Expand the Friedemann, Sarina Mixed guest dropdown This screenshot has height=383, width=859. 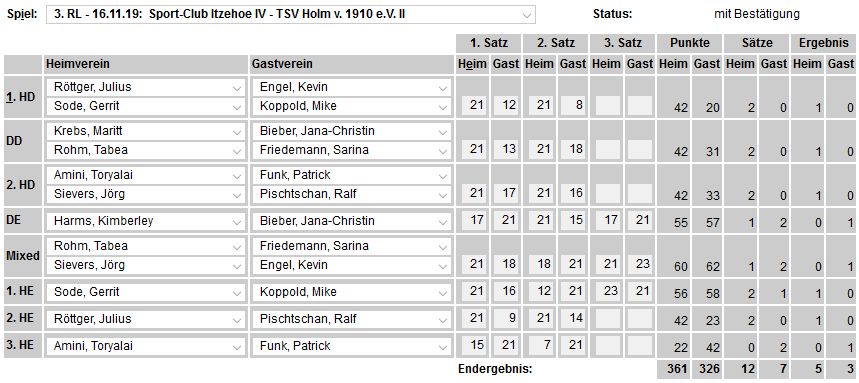(x=352, y=246)
